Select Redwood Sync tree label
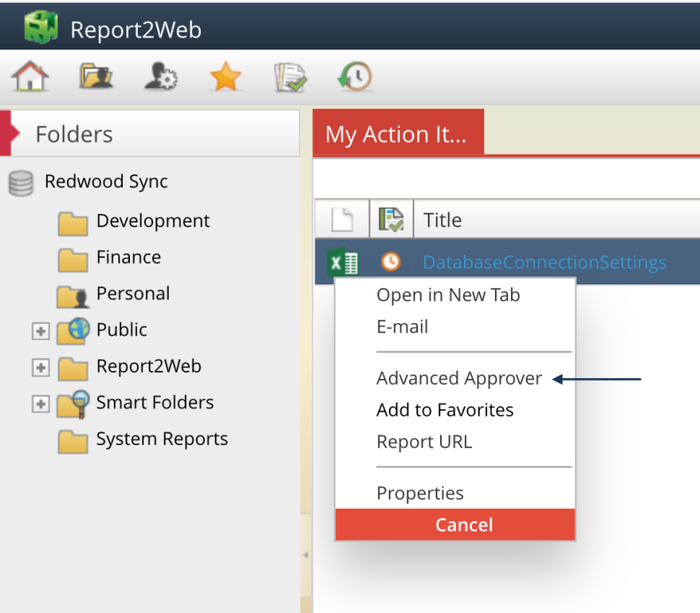The image size is (700, 613). (x=106, y=181)
